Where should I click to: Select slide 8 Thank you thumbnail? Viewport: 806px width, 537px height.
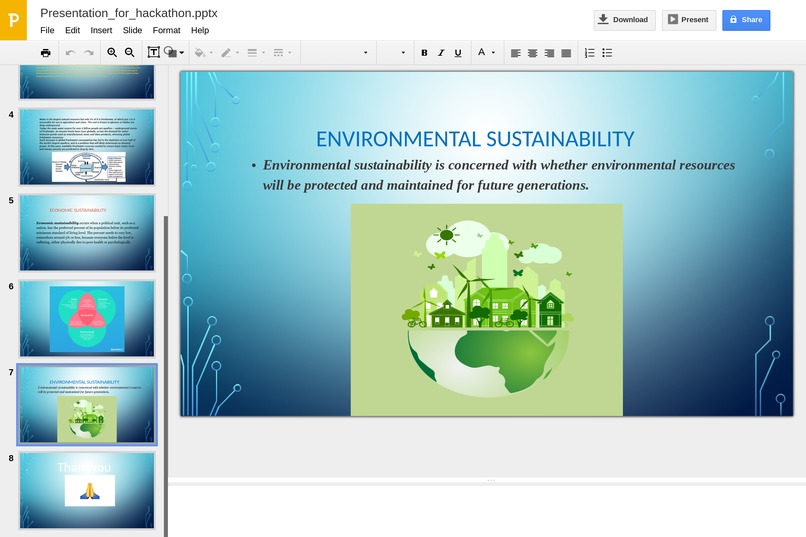pos(87,490)
